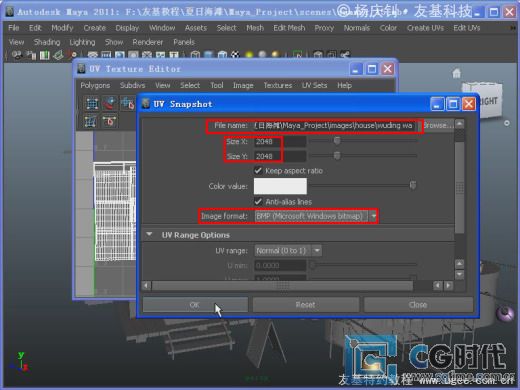
Task: Open the File menu in Maya
Action: (x=14, y=28)
